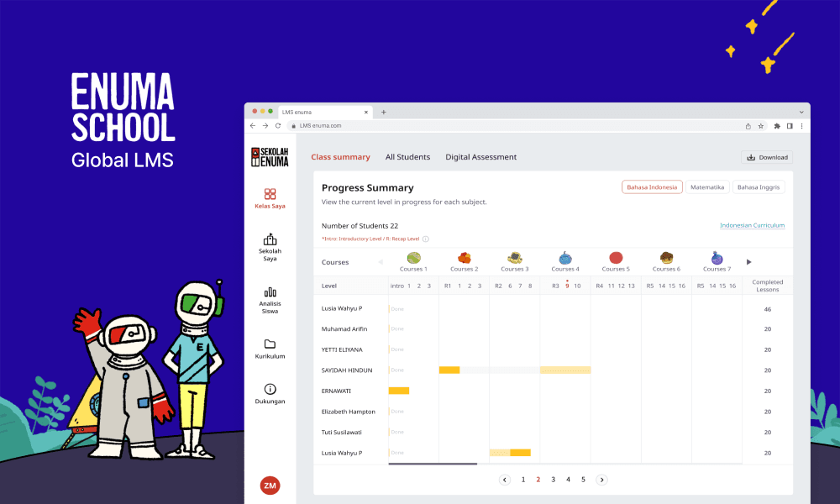Go to page 1
The height and width of the screenshot is (504, 840).
tap(523, 480)
